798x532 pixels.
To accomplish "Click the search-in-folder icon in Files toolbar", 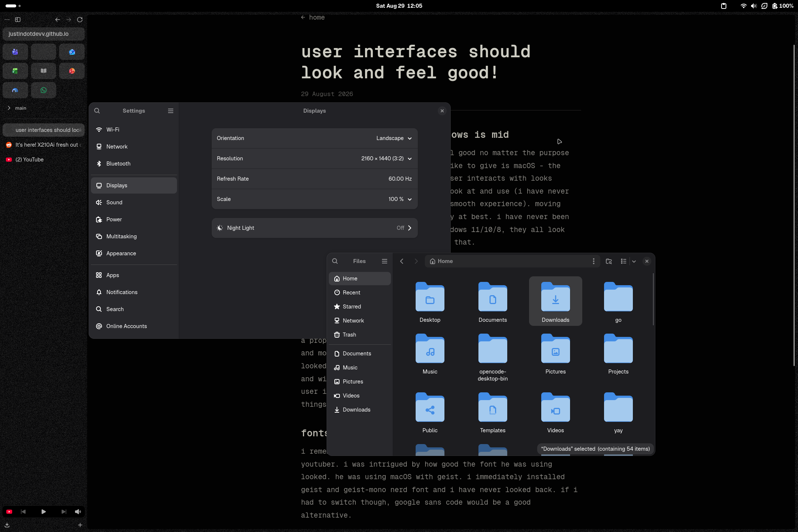I will tap(609, 261).
